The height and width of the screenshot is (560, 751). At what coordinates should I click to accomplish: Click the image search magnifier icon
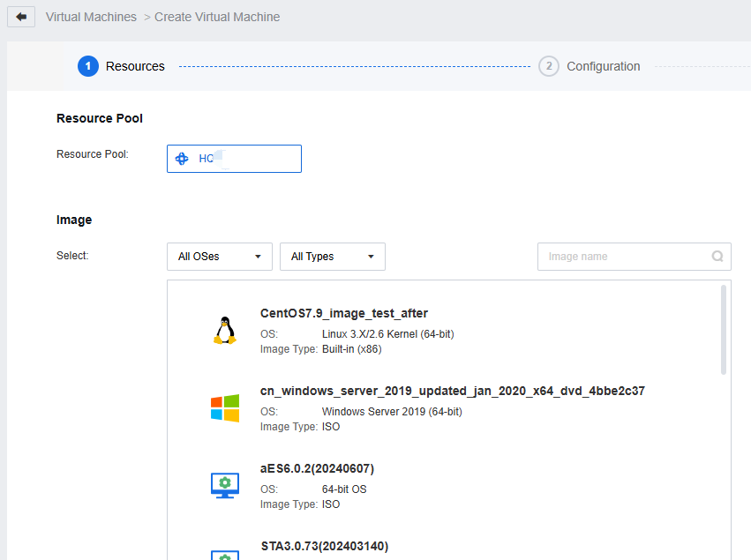pos(717,257)
